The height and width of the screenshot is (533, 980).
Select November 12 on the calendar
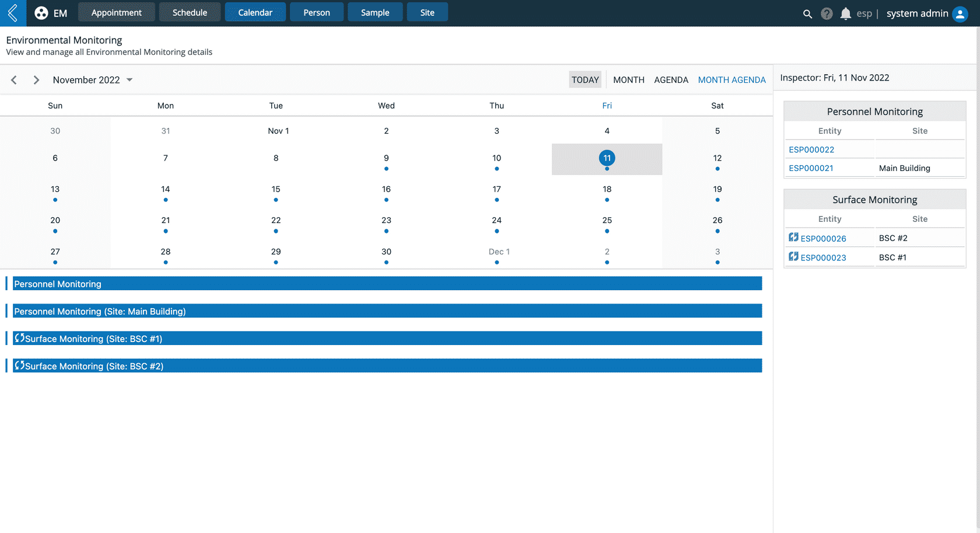(717, 158)
